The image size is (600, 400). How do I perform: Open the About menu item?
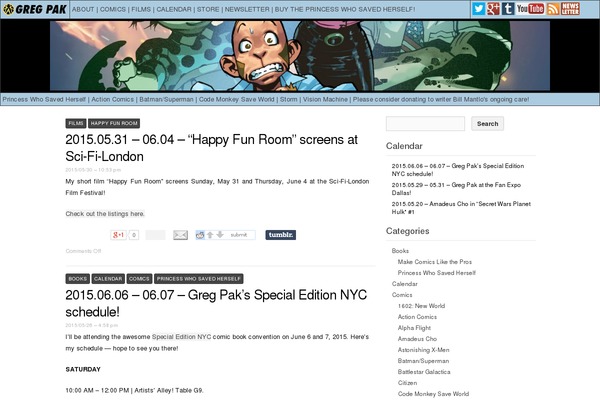point(83,9)
